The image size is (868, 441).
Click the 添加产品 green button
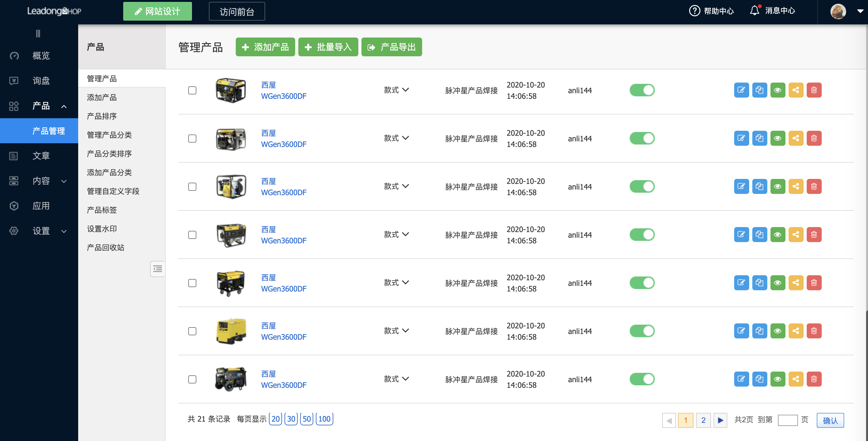tap(265, 47)
